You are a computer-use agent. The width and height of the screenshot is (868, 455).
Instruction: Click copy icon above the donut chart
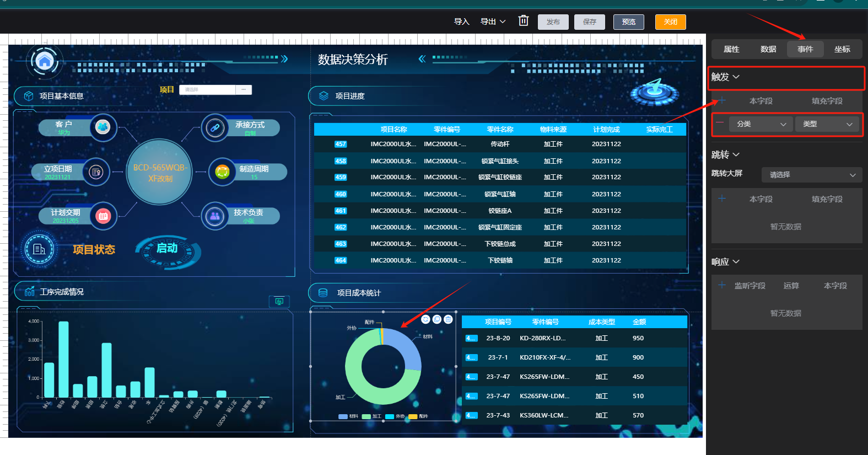pyautogui.click(x=437, y=319)
